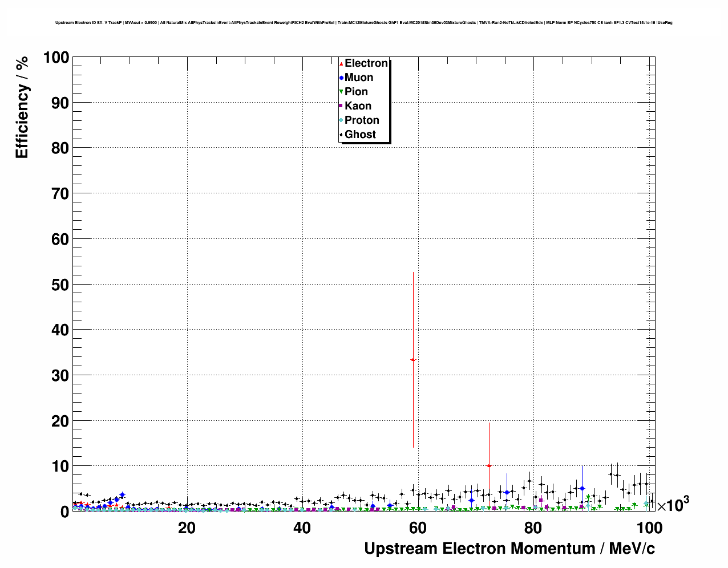Select the cyan Proton legend marker
Viewport: 728px width, 568px height.
[341, 120]
